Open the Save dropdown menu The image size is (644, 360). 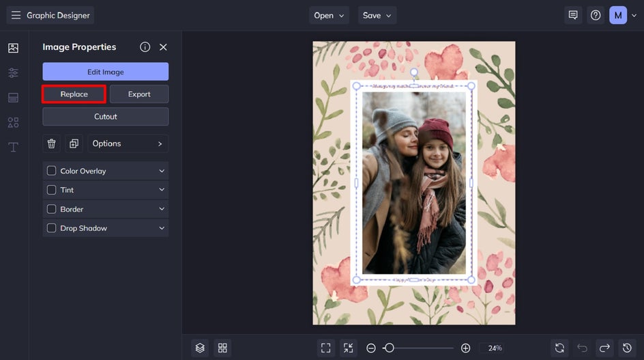[x=377, y=15]
